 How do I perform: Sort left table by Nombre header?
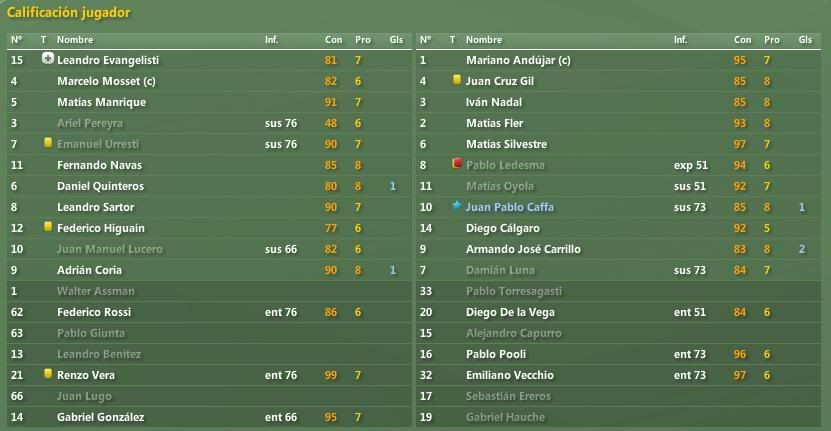[x=75, y=40]
